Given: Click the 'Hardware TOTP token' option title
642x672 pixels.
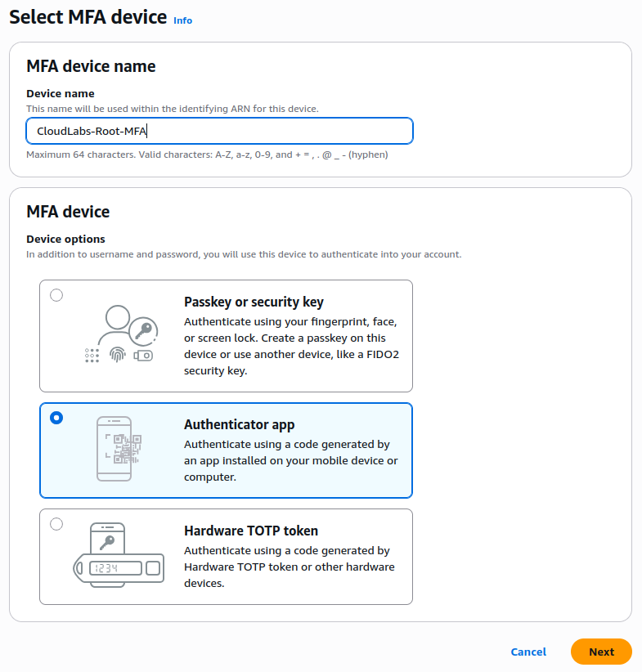Looking at the screenshot, I should [250, 531].
